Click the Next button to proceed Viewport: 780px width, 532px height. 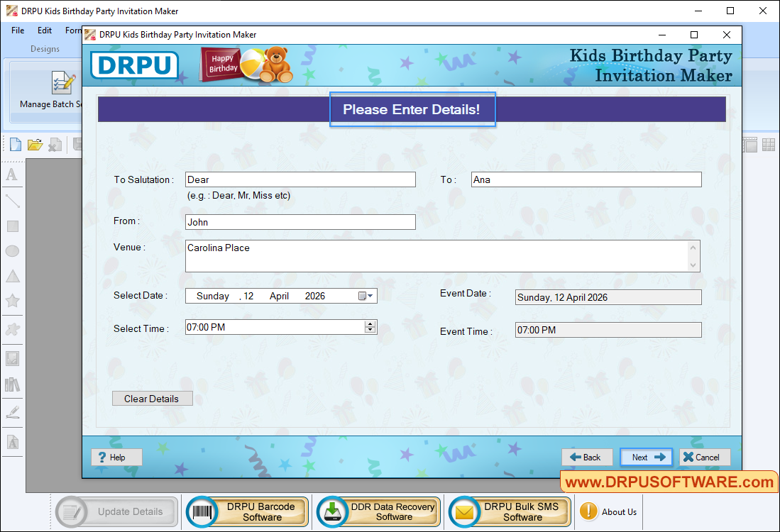pyautogui.click(x=645, y=457)
